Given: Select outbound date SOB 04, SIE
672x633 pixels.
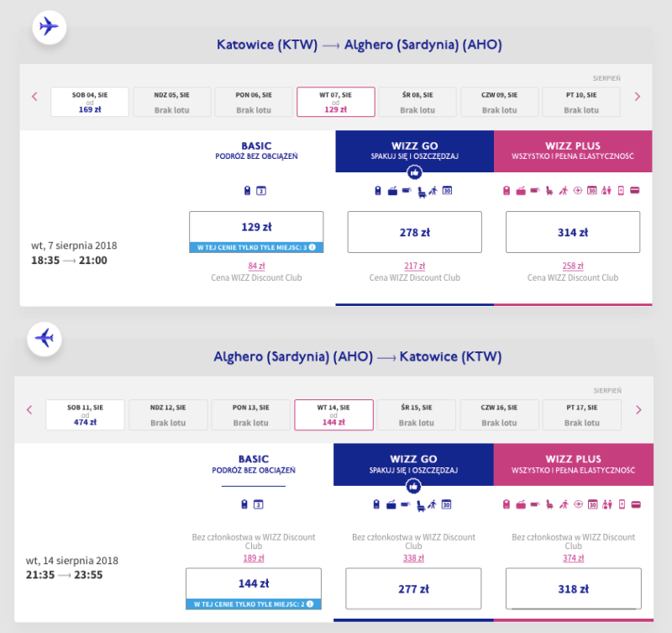Looking at the screenshot, I should pyautogui.click(x=90, y=102).
